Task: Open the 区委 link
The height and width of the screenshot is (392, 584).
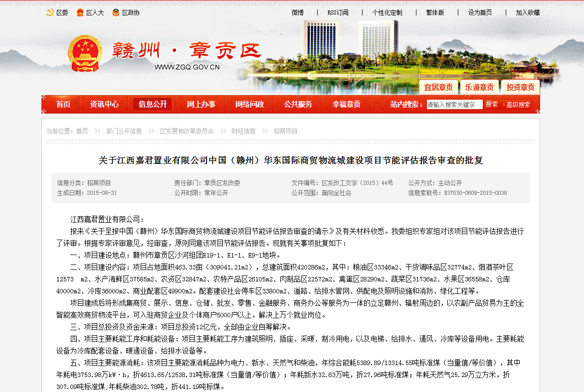Action: coord(62,12)
